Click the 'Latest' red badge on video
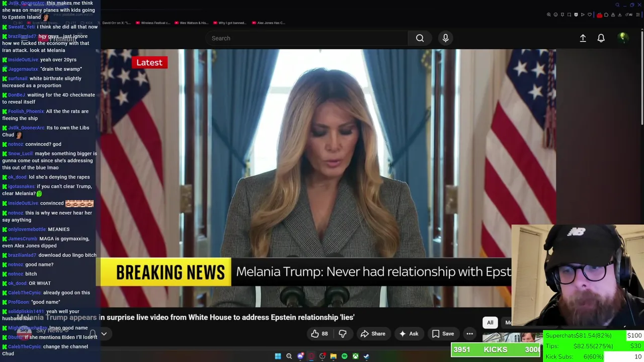The width and height of the screenshot is (644, 362). click(149, 62)
